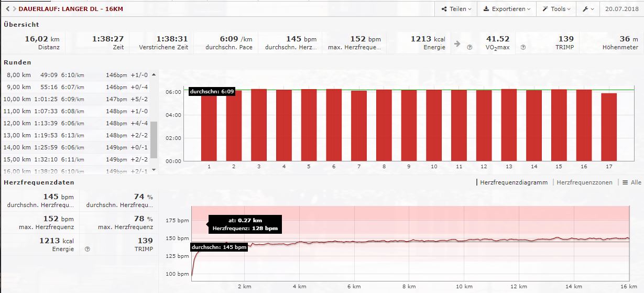The width and height of the screenshot is (644, 293).
Task: Click help icon beside Energie in Herzfrequenzdaten
Action: (x=88, y=249)
